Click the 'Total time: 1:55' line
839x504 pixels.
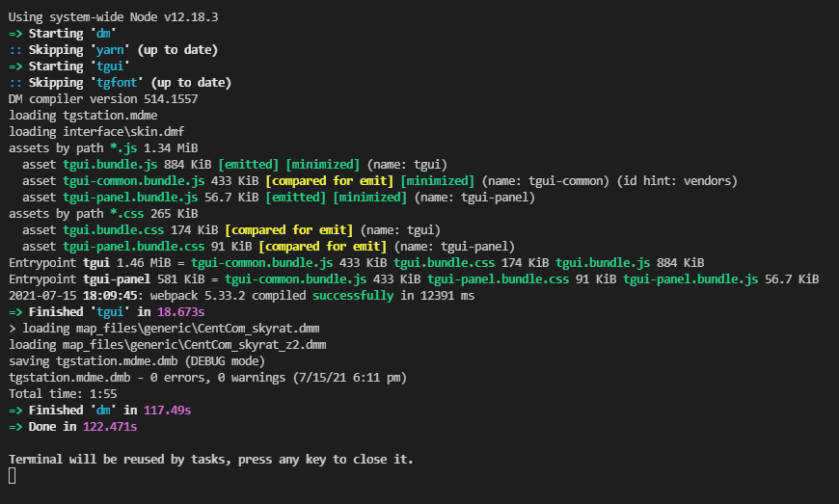(63, 394)
